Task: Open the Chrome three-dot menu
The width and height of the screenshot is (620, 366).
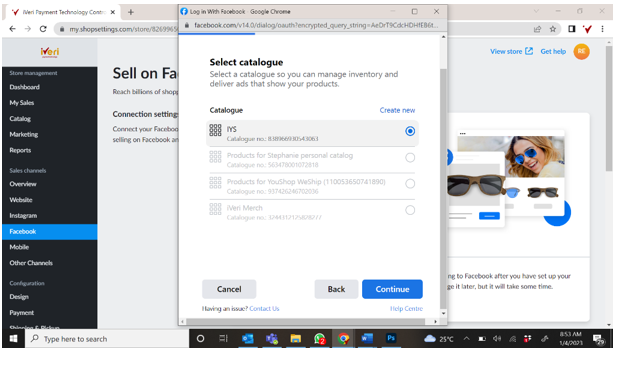Action: (602, 29)
